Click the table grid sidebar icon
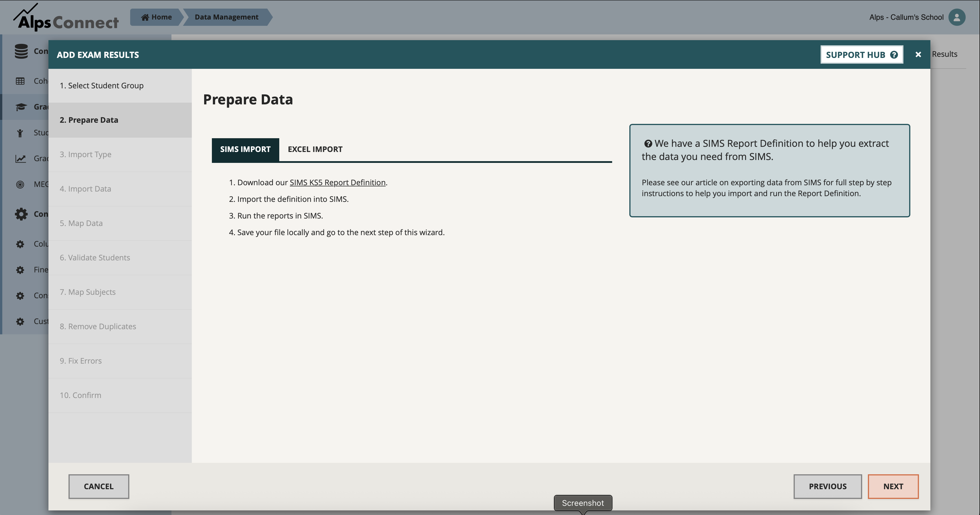The width and height of the screenshot is (980, 515). [20, 81]
